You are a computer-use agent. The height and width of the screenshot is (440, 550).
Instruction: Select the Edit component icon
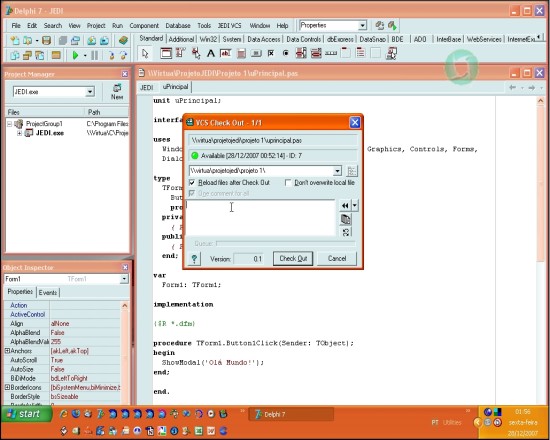tap(226, 53)
